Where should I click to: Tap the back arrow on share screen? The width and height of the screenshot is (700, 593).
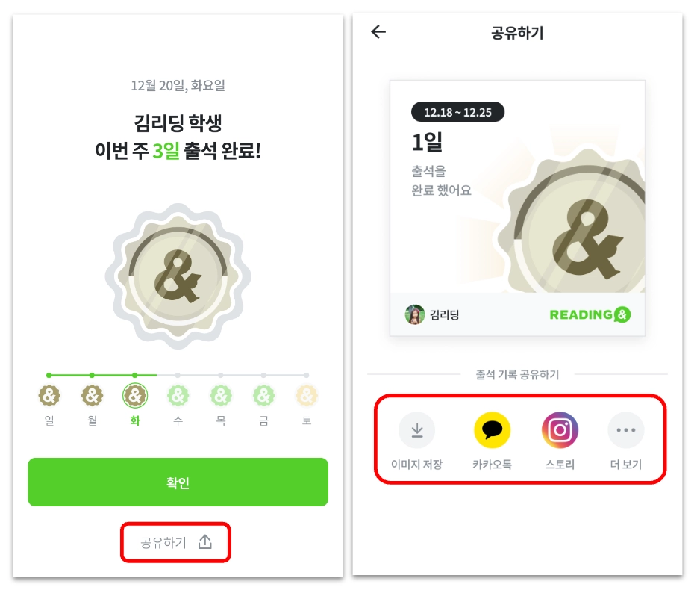point(378,31)
